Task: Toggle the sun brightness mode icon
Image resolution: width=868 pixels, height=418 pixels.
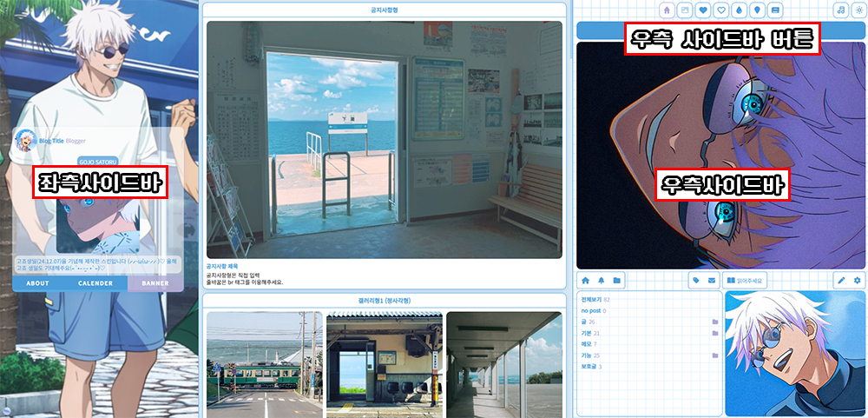Action: point(858,10)
